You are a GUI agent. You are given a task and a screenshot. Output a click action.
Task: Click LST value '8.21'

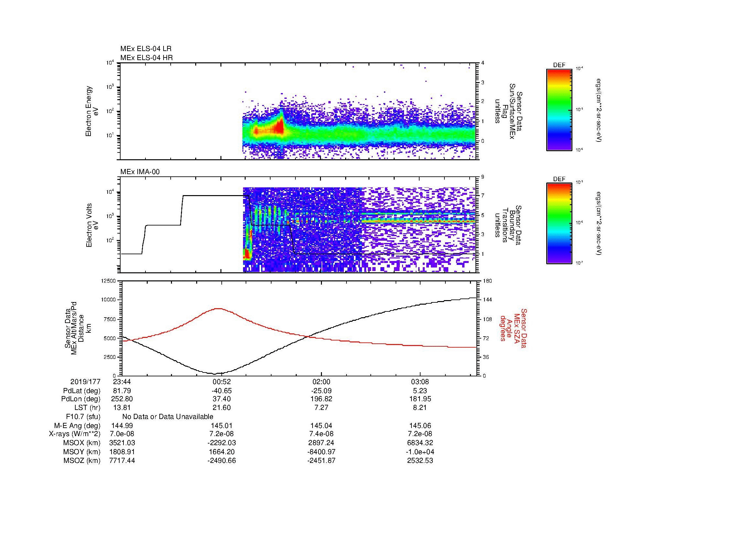point(420,408)
